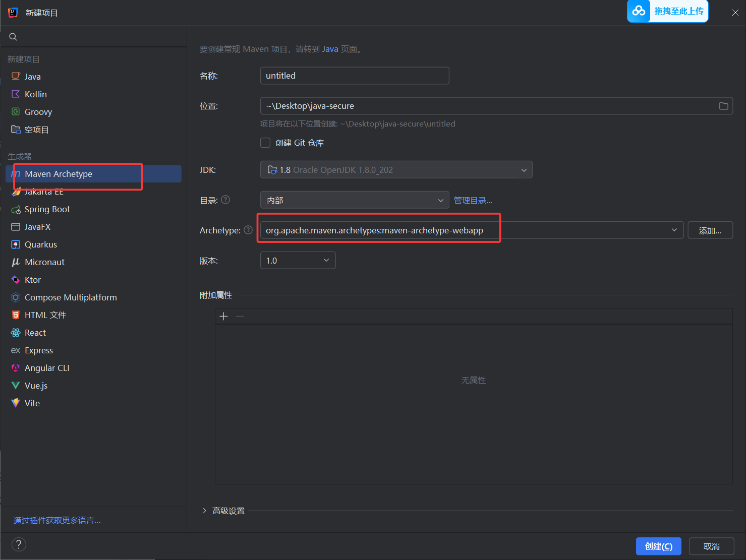Open the 目录 catalog dropdown

click(354, 200)
